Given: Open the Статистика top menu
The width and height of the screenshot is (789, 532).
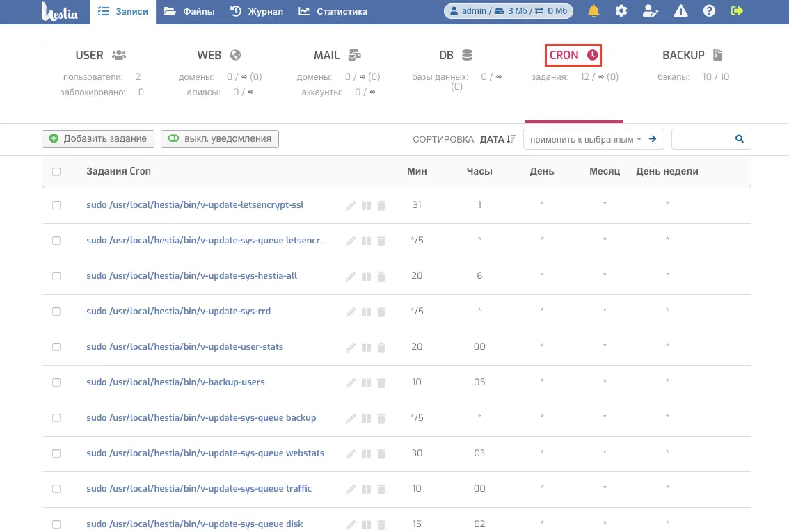Looking at the screenshot, I should [333, 12].
